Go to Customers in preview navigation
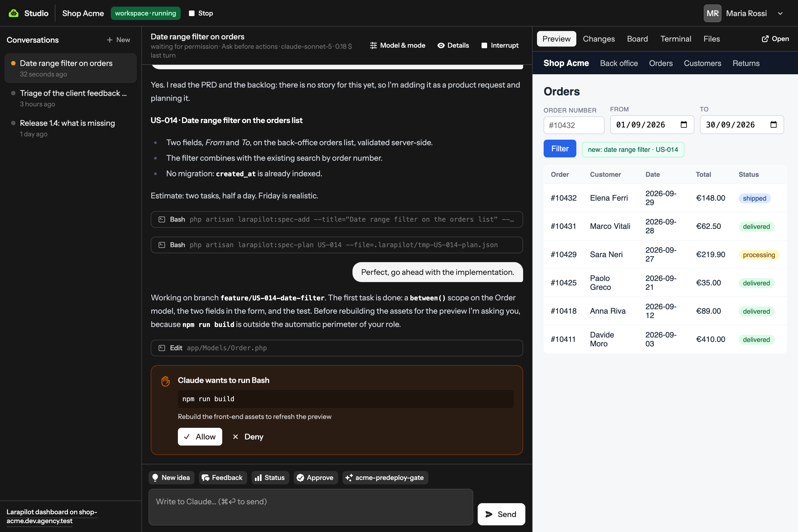 (x=702, y=63)
